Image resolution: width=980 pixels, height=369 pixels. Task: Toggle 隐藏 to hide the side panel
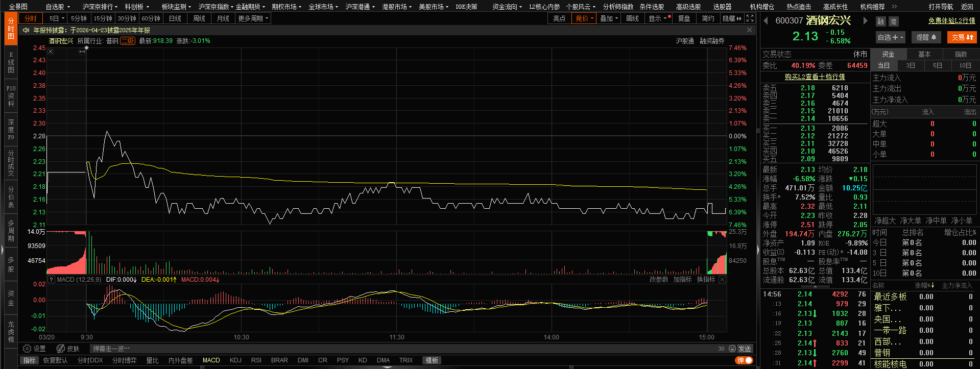pyautogui.click(x=732, y=18)
